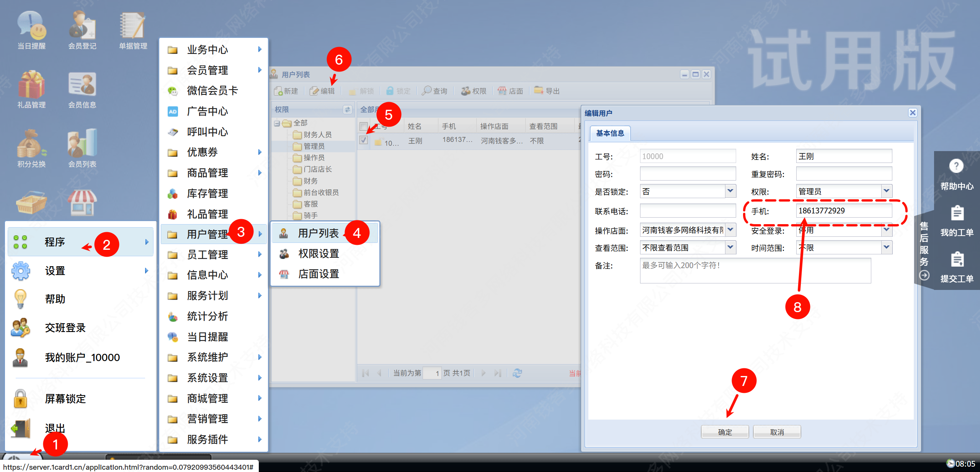Uncheck the 王刚 user row checkbox

pyautogui.click(x=364, y=140)
